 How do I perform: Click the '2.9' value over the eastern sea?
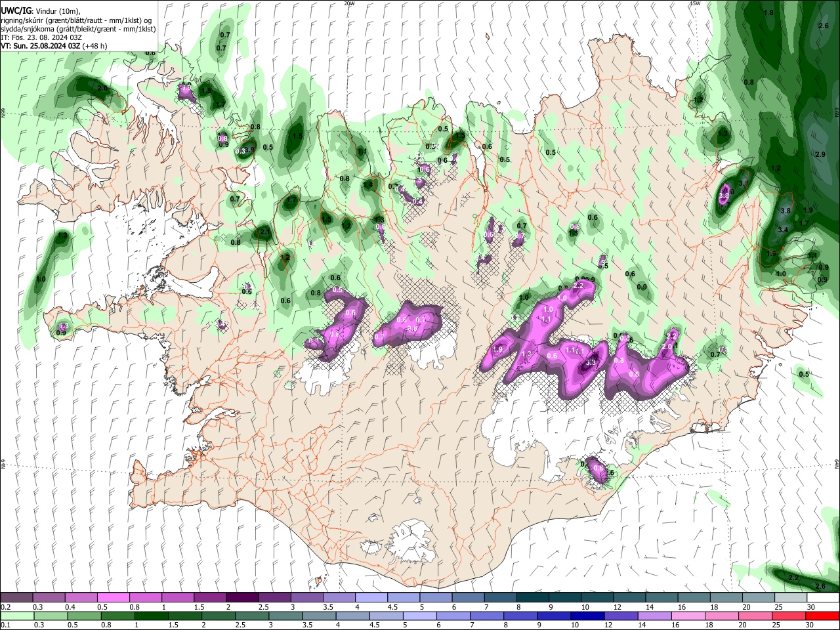820,154
